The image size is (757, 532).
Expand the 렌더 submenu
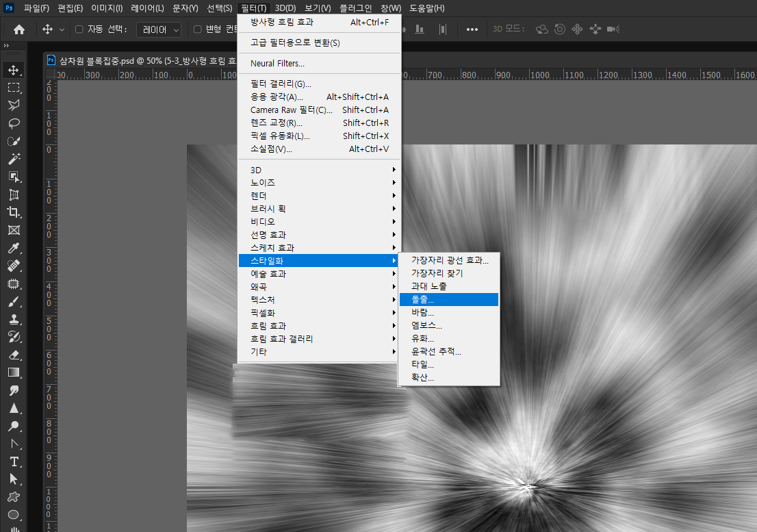click(x=319, y=196)
